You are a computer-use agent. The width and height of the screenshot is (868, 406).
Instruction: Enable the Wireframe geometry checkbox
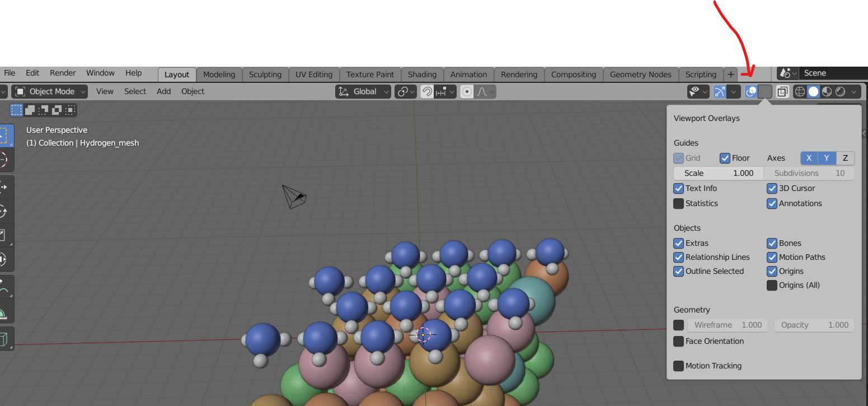tap(679, 325)
